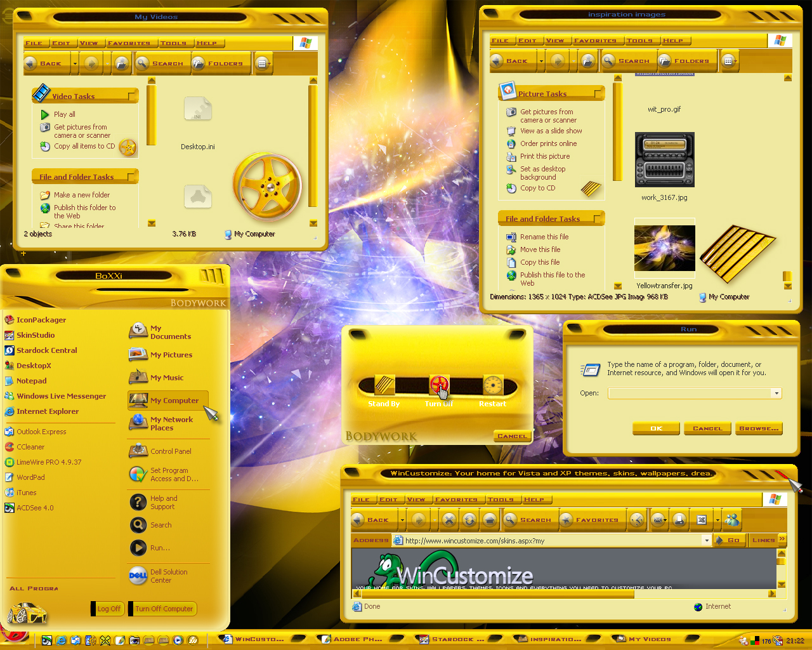Viewport: 812px width, 650px height.
Task: Open Back history dropdown in inspiration images
Action: (x=541, y=60)
